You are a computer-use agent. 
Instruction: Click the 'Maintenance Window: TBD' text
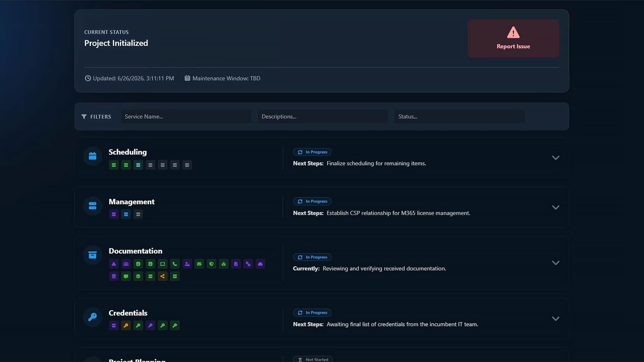[x=226, y=78]
